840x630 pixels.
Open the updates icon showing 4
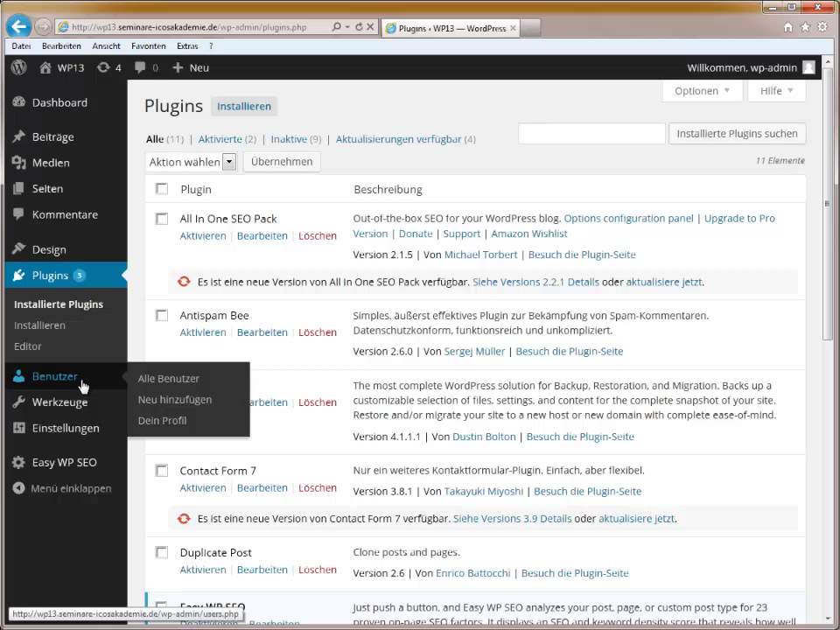point(103,67)
